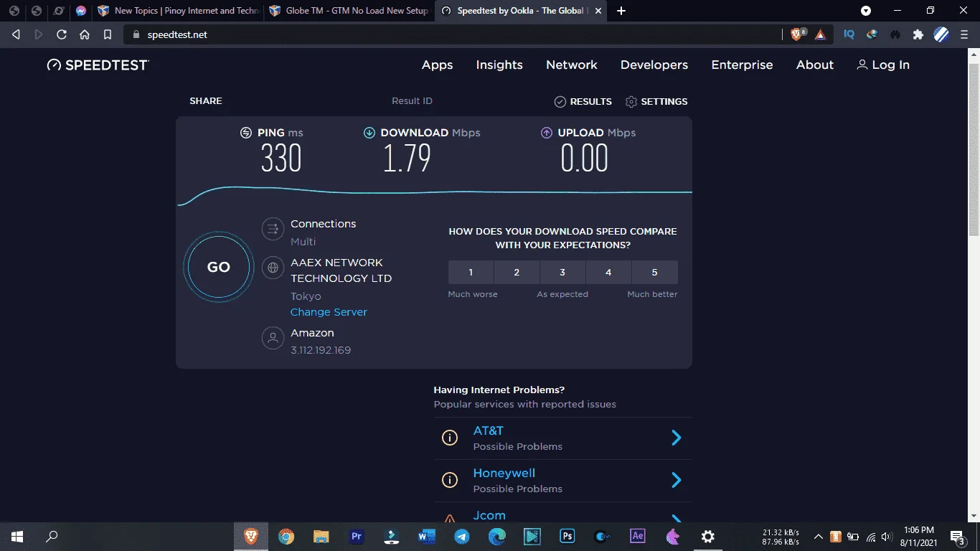Rate download speed as 4
The image size is (980, 551).
608,273
